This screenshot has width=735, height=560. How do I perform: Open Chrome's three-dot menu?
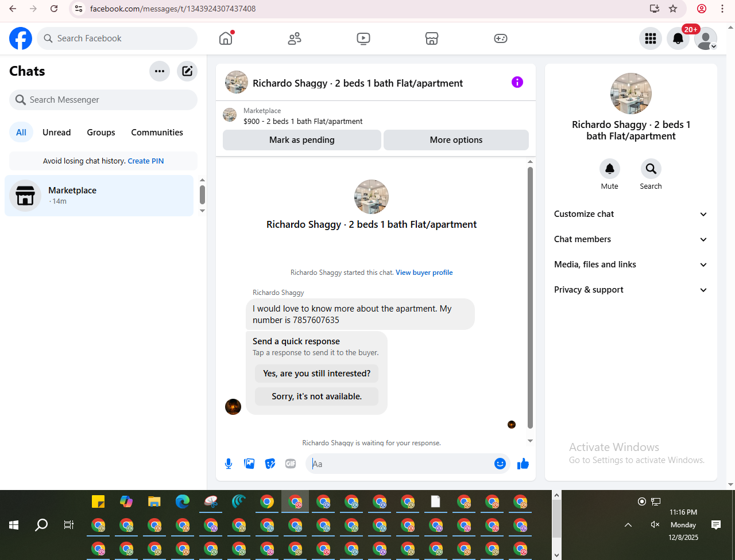tap(722, 9)
